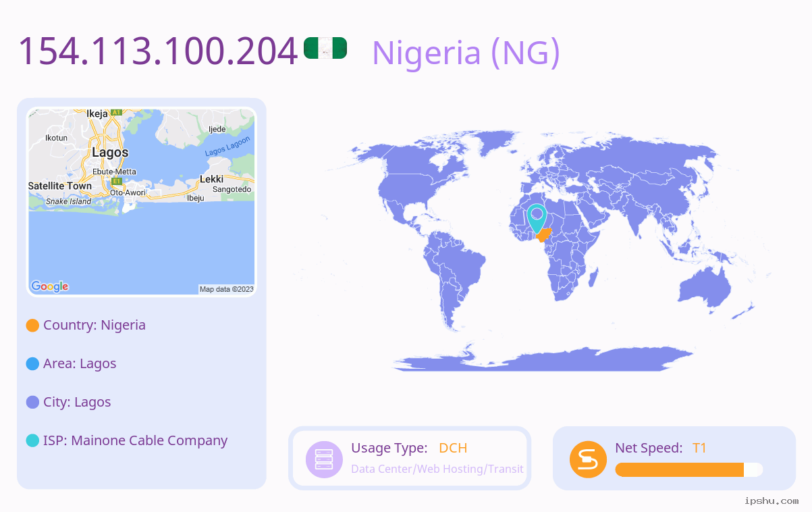Click the Ikeja label on the map
Screen dimensions: 812x512
point(97,114)
